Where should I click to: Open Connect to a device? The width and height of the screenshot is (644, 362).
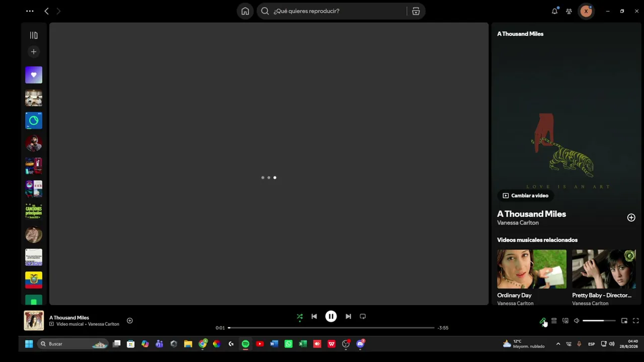pyautogui.click(x=566, y=321)
